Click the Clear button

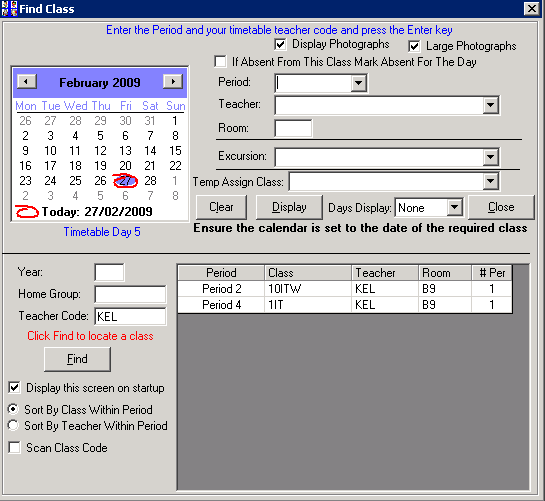coord(221,207)
